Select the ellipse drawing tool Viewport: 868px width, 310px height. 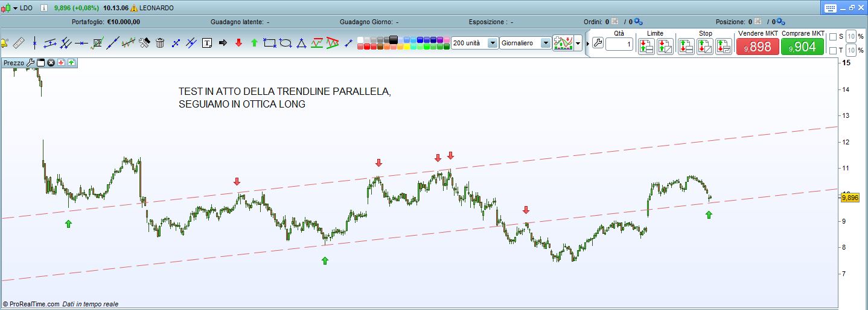286,43
